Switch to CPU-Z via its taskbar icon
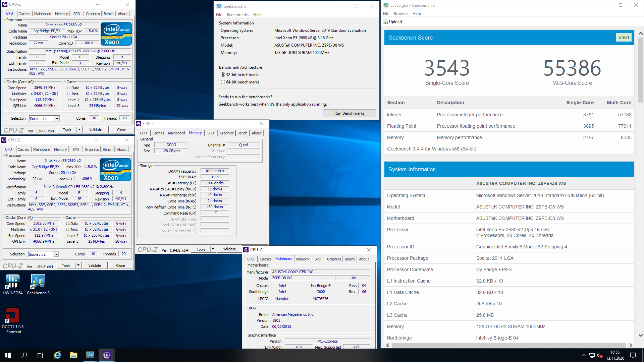The width and height of the screenshot is (644, 362). [107, 355]
